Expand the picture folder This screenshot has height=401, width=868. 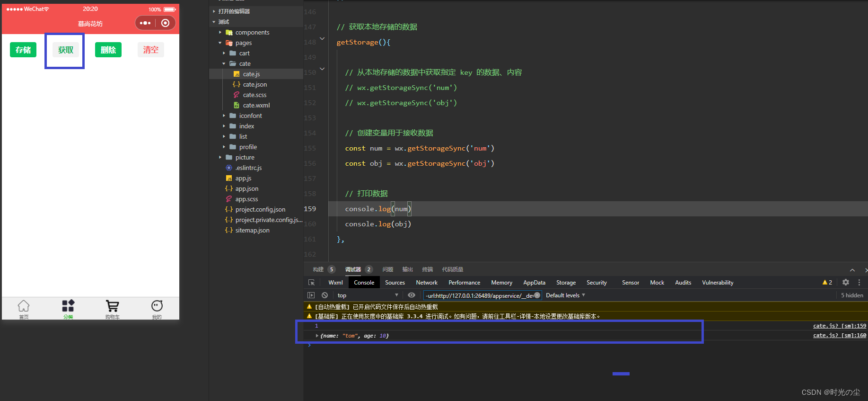[x=220, y=157]
